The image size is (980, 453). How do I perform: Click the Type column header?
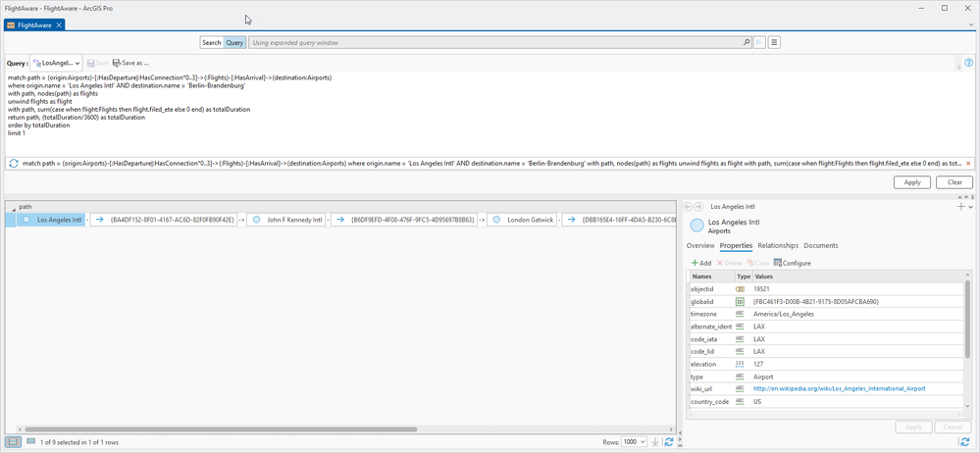point(744,277)
